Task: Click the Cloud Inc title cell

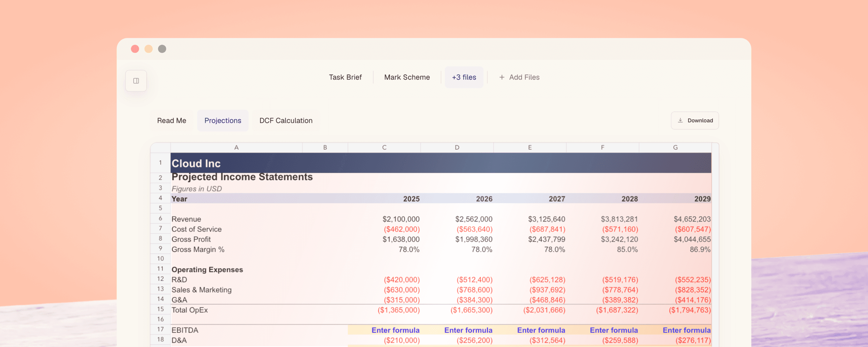Action: (x=196, y=163)
